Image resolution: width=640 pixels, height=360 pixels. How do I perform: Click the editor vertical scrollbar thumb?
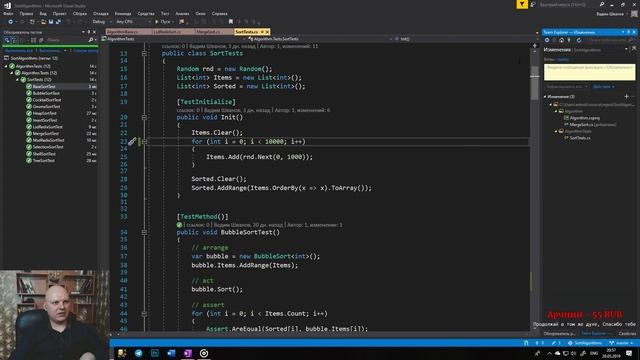[535, 82]
